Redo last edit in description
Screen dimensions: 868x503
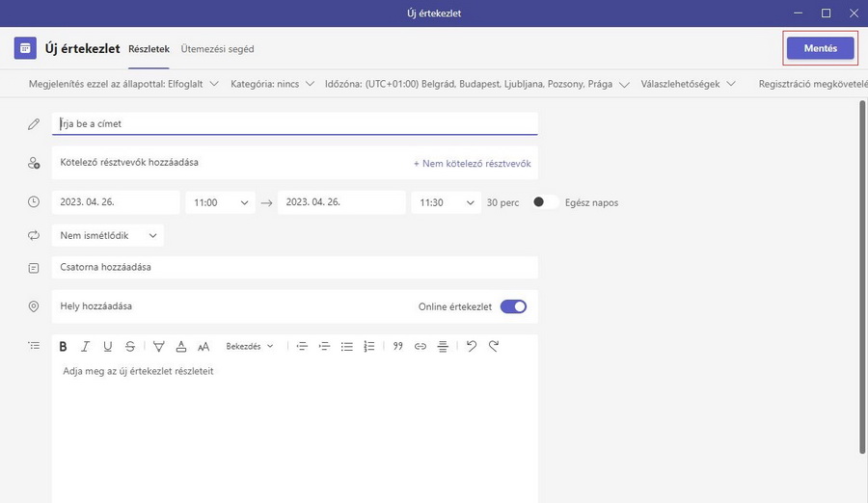[x=494, y=346]
